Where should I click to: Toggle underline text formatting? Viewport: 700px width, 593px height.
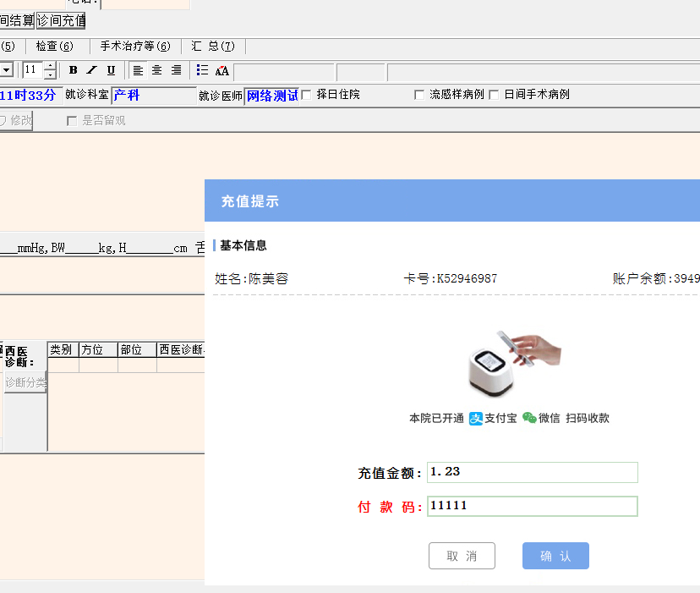(111, 70)
